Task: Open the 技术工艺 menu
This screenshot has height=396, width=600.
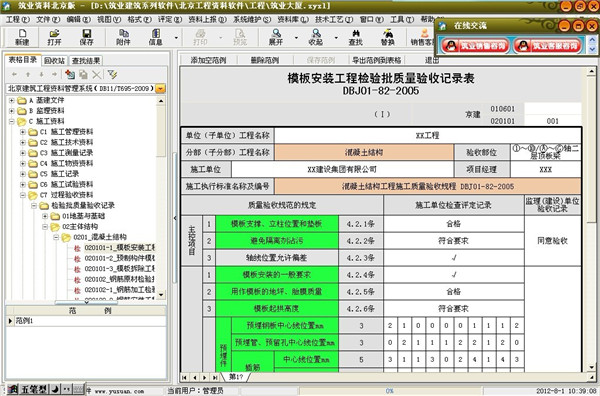Action: click(334, 20)
